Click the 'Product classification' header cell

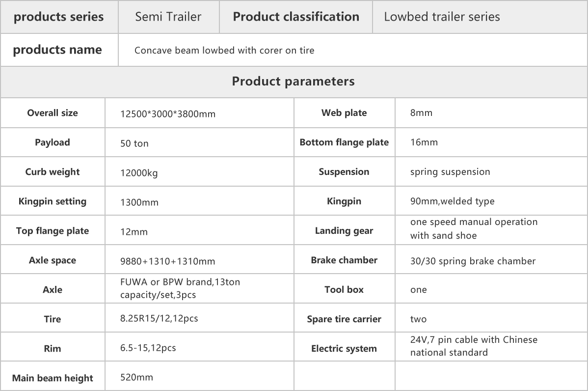pyautogui.click(x=296, y=17)
